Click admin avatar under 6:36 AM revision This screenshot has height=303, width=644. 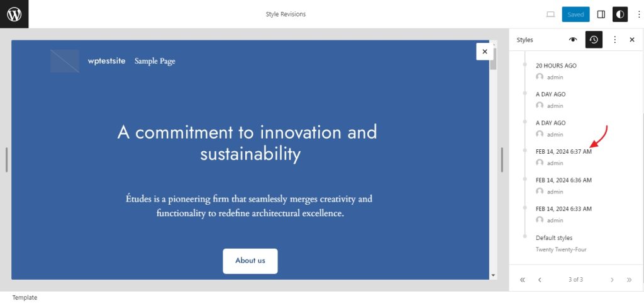[540, 191]
